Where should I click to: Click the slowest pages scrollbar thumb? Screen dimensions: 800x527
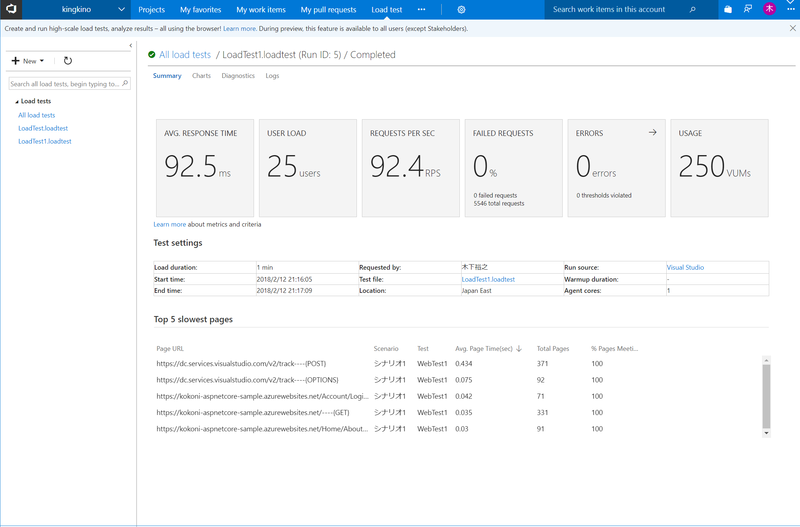[766, 396]
